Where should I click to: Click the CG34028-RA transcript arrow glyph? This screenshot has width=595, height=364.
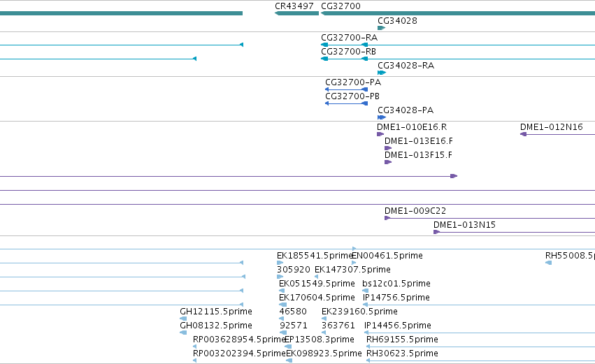pyautogui.click(x=382, y=73)
